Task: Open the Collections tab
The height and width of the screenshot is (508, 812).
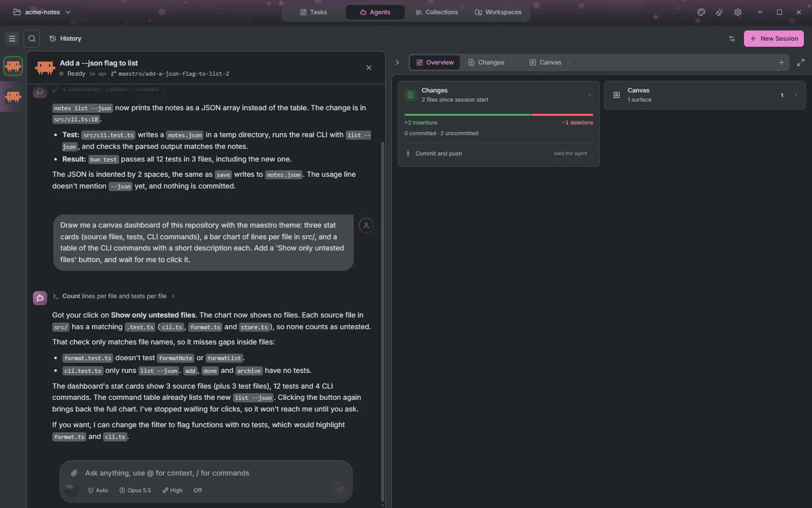Action: coord(437,12)
